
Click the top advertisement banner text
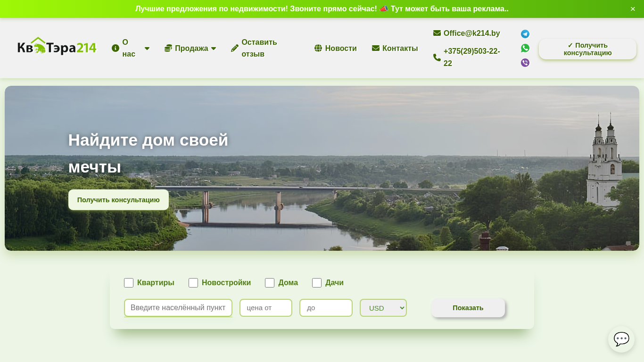pyautogui.click(x=322, y=9)
